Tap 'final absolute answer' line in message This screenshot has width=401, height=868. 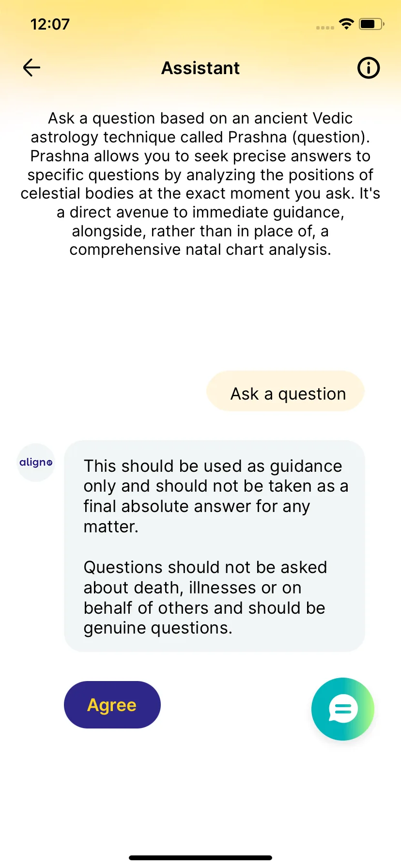coord(197,507)
